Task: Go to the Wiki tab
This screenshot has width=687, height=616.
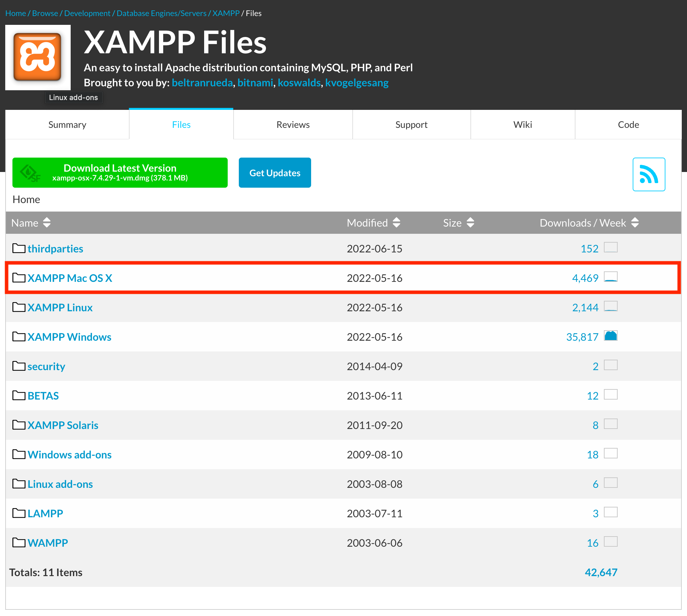Action: tap(522, 125)
